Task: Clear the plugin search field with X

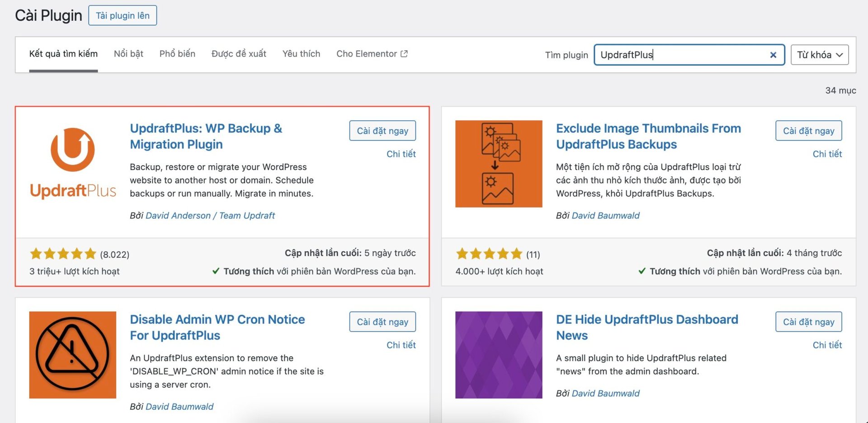Action: point(773,55)
